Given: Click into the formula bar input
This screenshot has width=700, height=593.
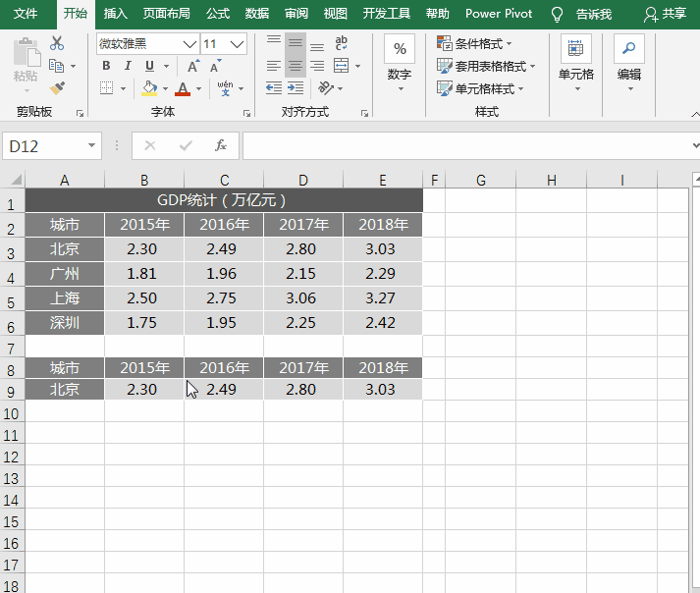Looking at the screenshot, I should pos(466,146).
